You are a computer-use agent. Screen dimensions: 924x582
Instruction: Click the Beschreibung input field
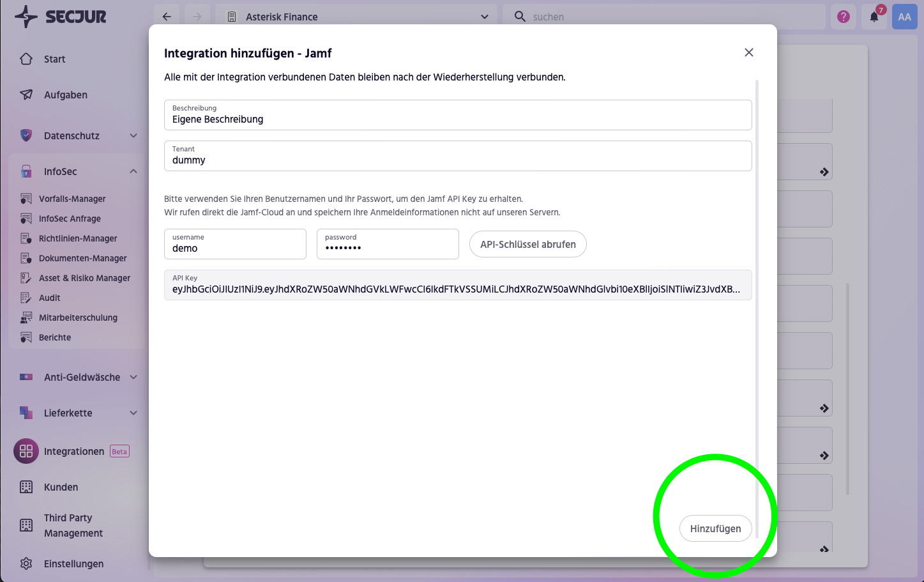tap(458, 115)
